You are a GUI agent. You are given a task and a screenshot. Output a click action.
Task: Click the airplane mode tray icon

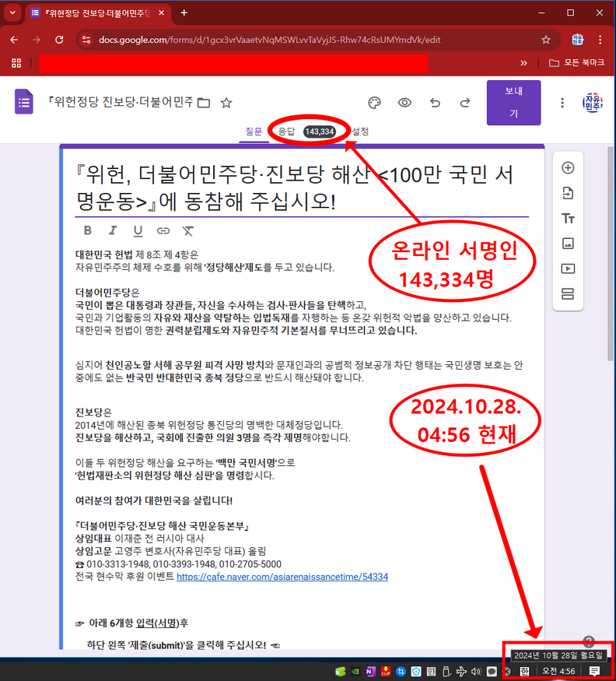click(x=461, y=672)
